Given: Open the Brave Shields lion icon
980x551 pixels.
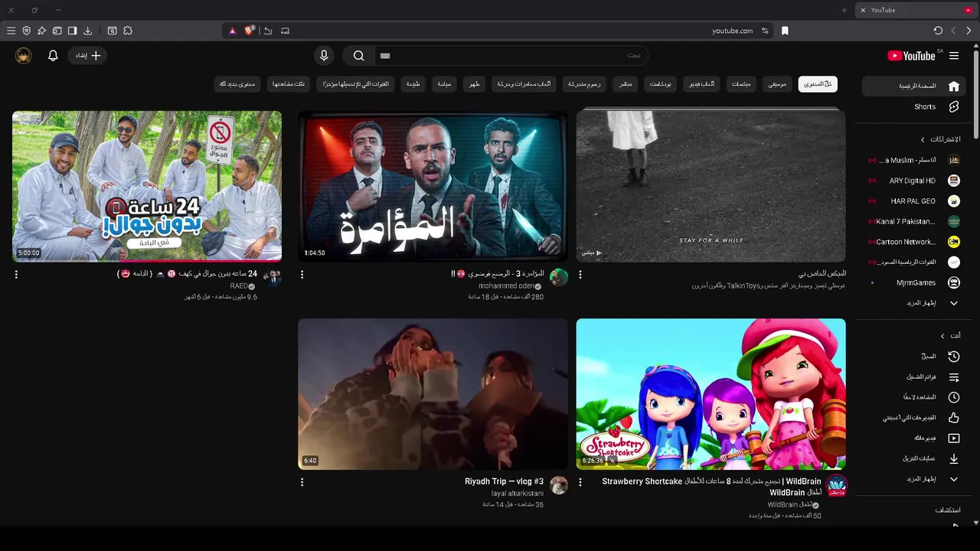Looking at the screenshot, I should point(250,31).
